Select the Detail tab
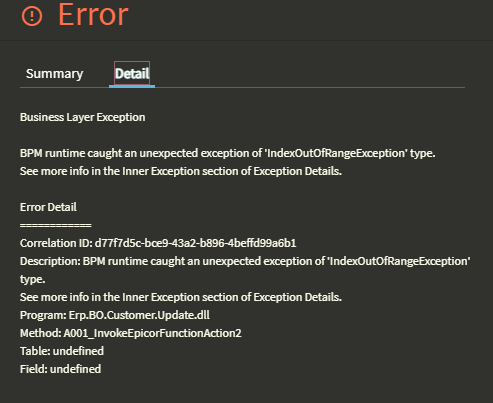The width and height of the screenshot is (493, 403). coord(132,73)
